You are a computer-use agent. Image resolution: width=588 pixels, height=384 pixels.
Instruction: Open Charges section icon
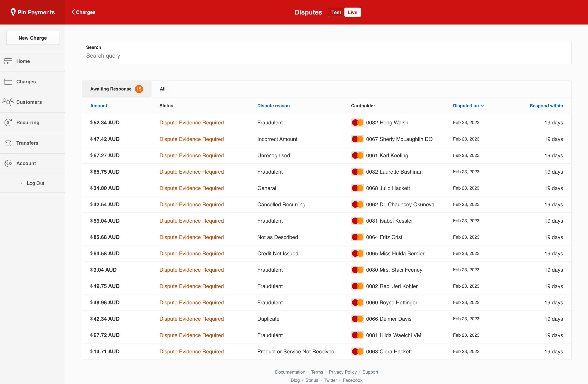point(9,81)
